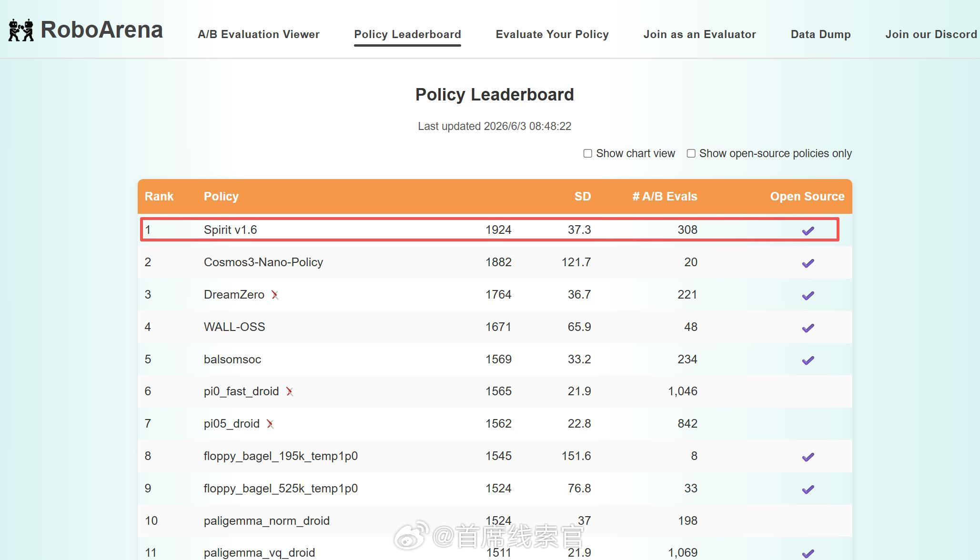
Task: Click the open-source checkmark in DreamZero row
Action: pyautogui.click(x=808, y=296)
